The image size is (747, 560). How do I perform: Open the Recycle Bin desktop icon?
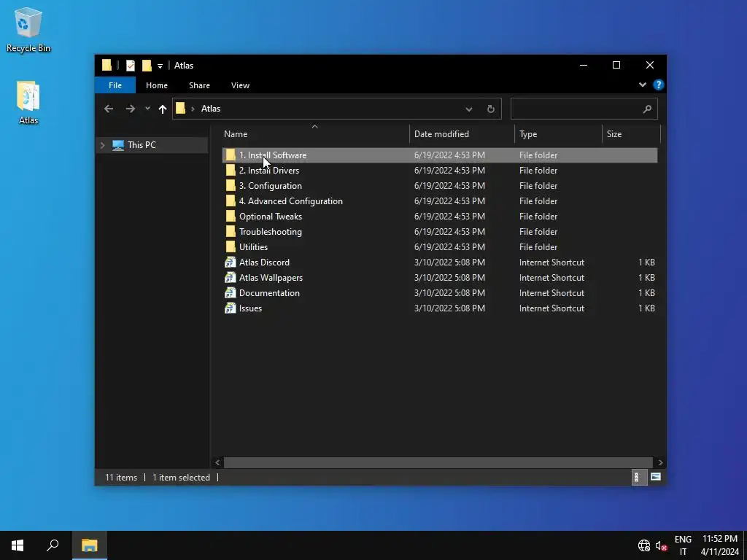tap(28, 29)
